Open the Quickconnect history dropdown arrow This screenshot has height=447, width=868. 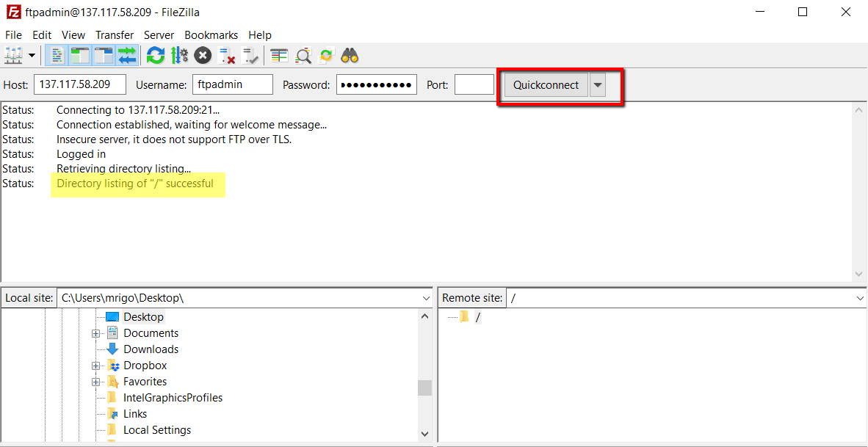pyautogui.click(x=597, y=85)
